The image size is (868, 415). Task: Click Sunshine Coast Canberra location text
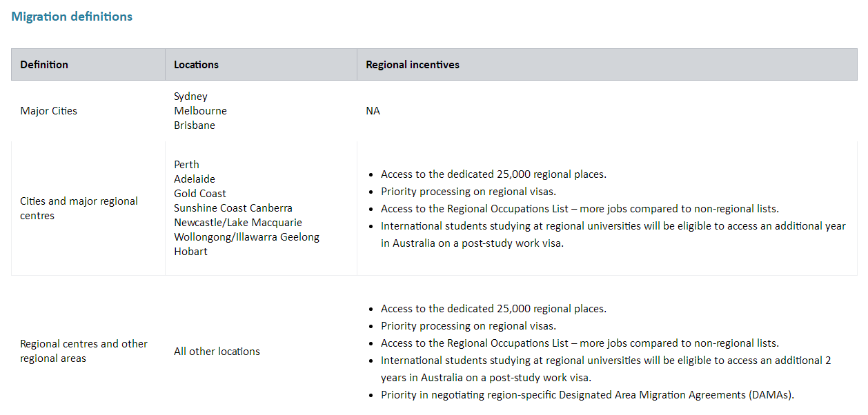coord(233,208)
